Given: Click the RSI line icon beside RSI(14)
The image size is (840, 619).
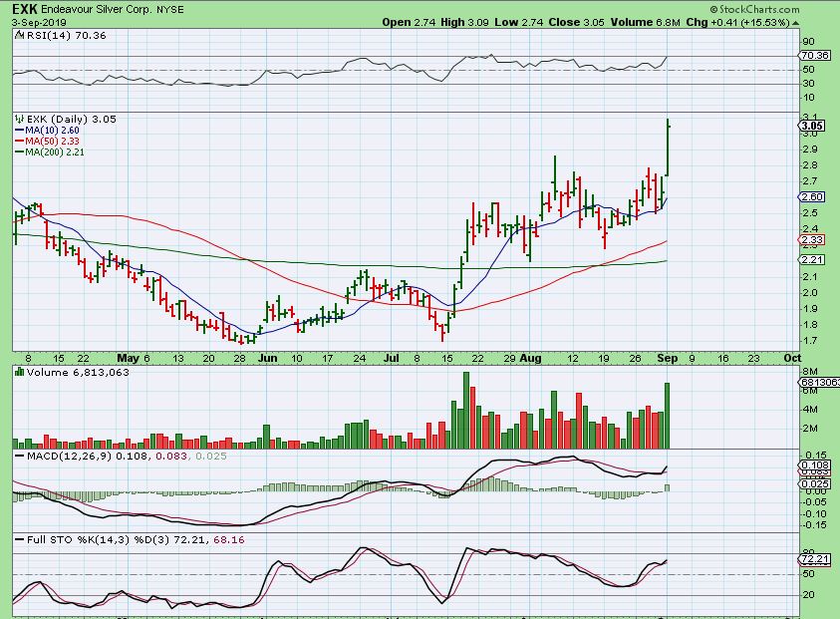Looking at the screenshot, I should click(x=19, y=35).
